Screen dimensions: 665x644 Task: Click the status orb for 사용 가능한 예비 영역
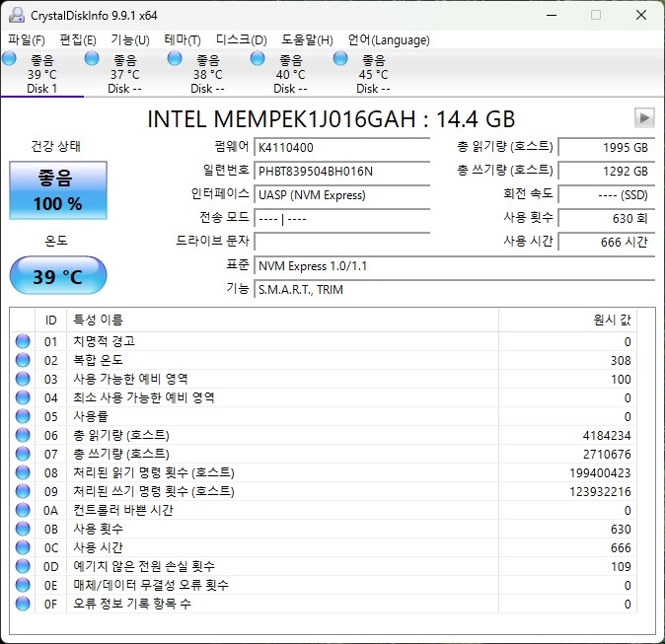[x=23, y=379]
